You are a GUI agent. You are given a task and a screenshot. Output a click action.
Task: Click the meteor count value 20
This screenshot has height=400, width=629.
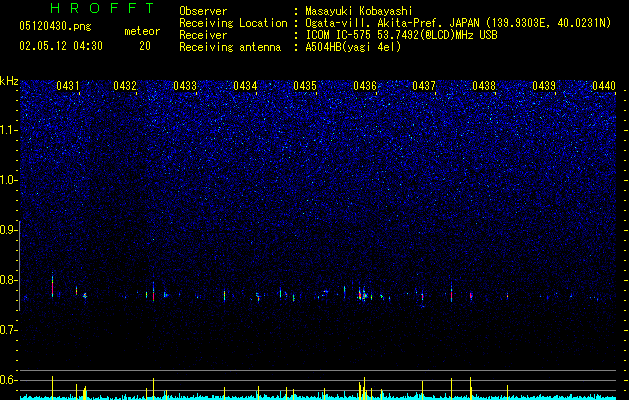pos(145,46)
